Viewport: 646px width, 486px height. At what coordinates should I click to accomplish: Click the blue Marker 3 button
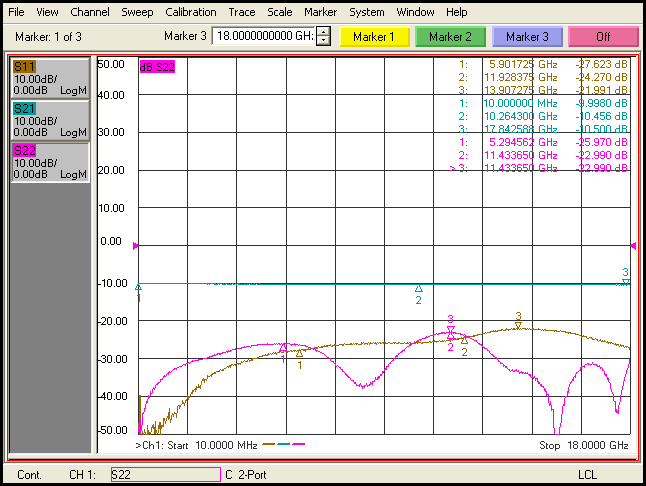coord(527,37)
